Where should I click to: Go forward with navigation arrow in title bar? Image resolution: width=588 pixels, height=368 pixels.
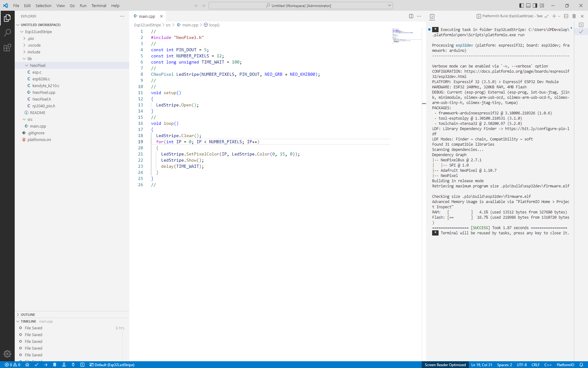(x=203, y=6)
